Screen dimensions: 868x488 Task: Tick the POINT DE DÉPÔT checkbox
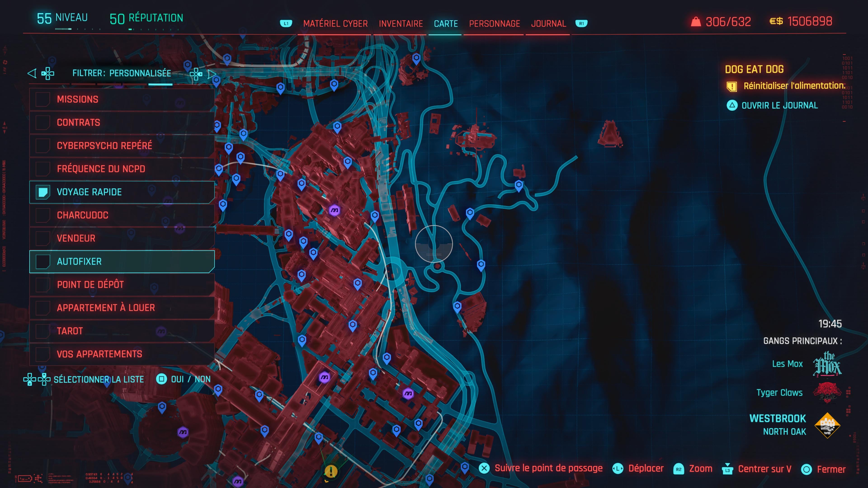click(43, 285)
